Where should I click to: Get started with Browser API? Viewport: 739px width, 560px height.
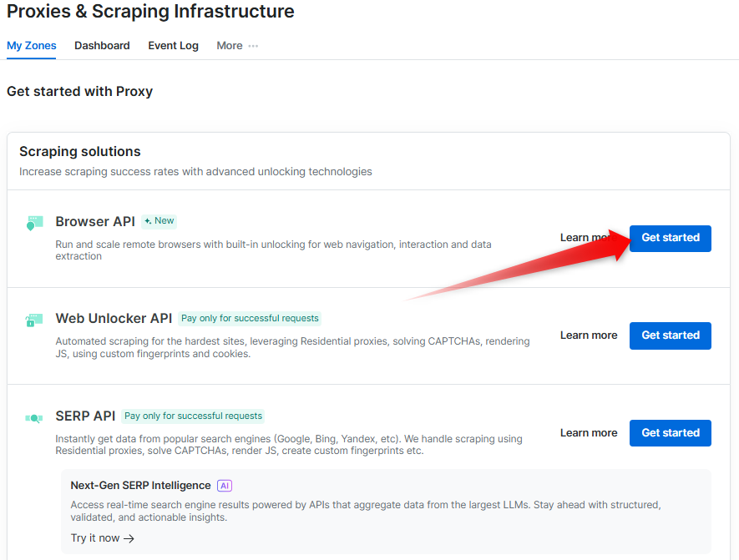point(671,239)
